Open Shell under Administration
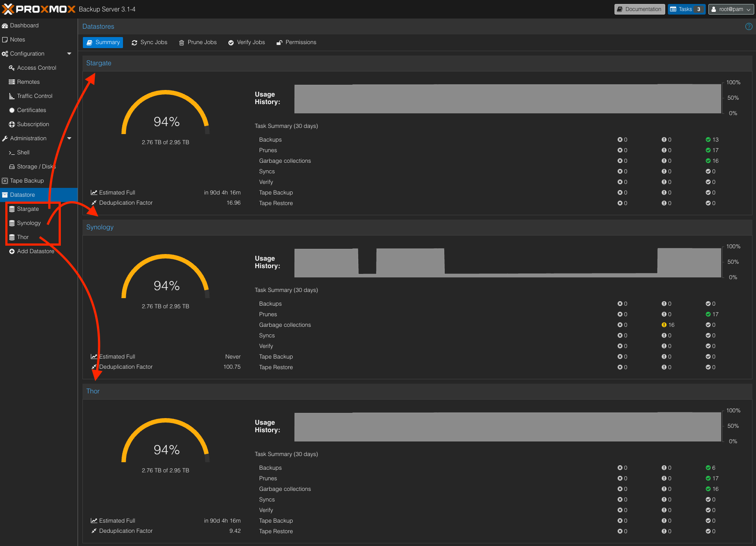This screenshot has height=546, width=756. 23,153
